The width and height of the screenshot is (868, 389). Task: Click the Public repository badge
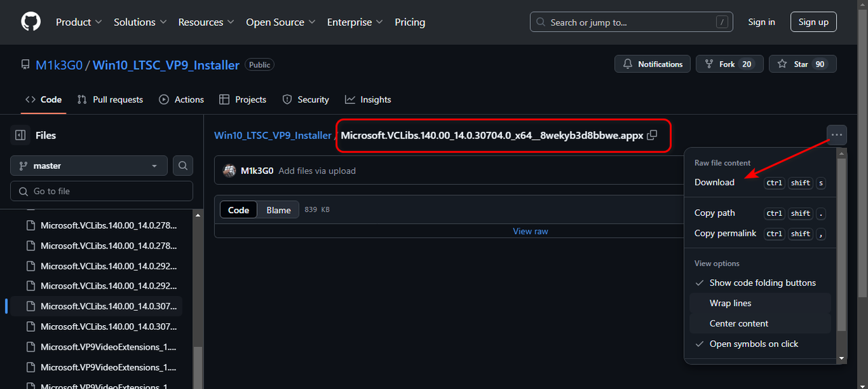tap(260, 65)
